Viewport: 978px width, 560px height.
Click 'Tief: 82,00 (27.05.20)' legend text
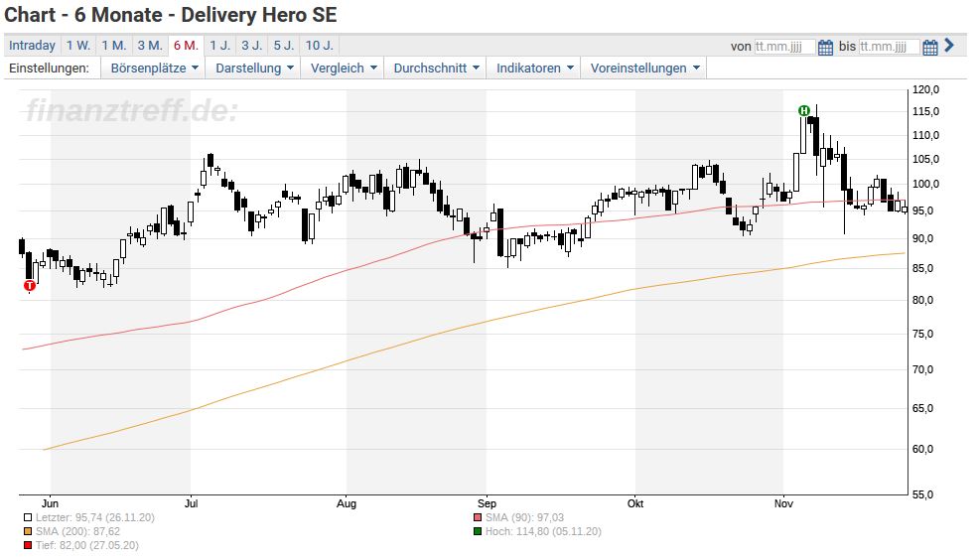click(87, 545)
